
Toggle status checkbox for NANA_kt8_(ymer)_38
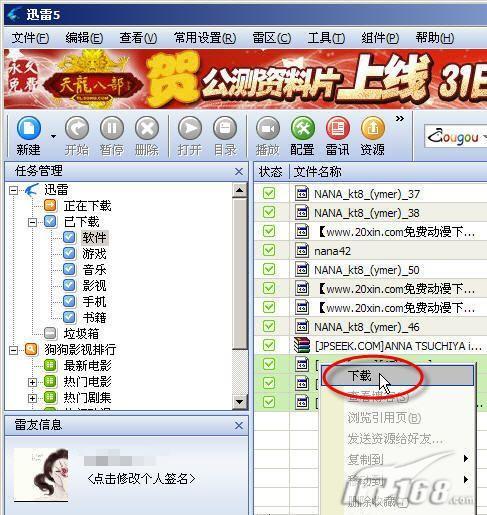(x=269, y=212)
